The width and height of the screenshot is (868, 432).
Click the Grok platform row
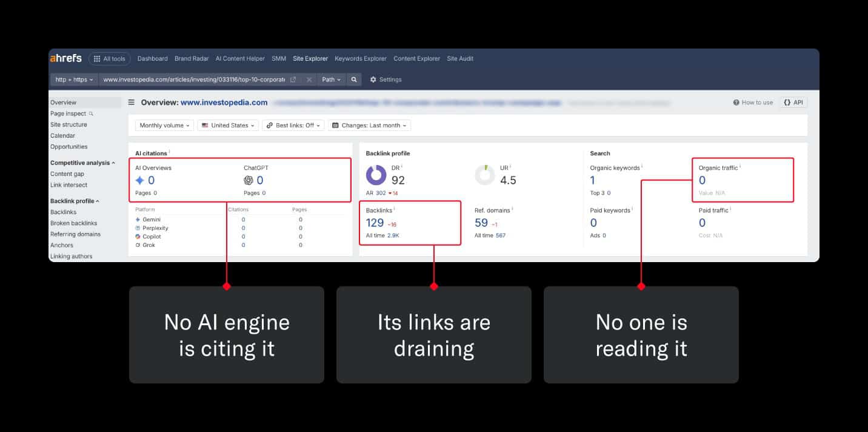click(239, 245)
